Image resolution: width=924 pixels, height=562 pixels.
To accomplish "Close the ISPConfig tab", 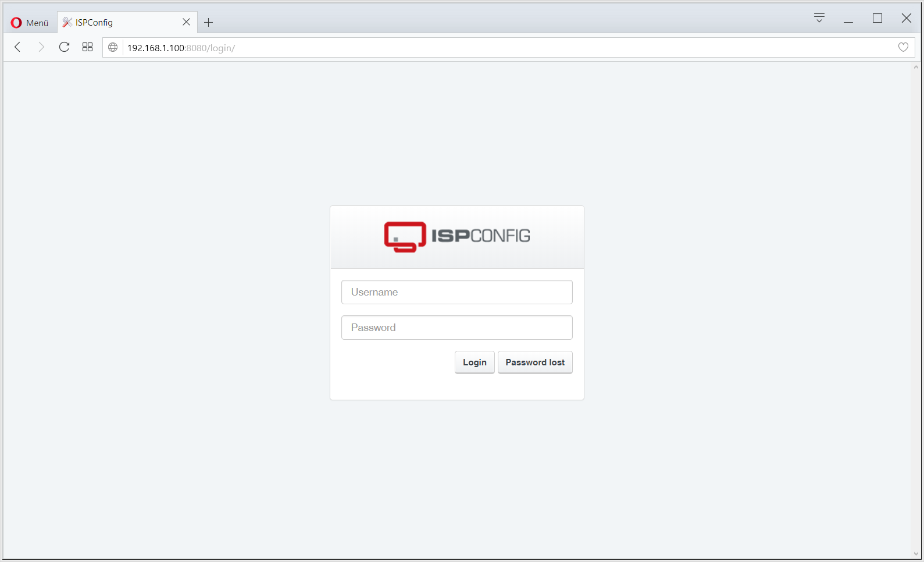I will (186, 22).
